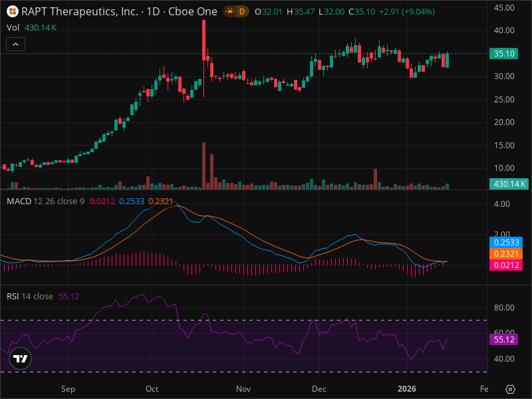
Task: Click the pre-market sun session icon
Action: pyautogui.click(x=229, y=11)
